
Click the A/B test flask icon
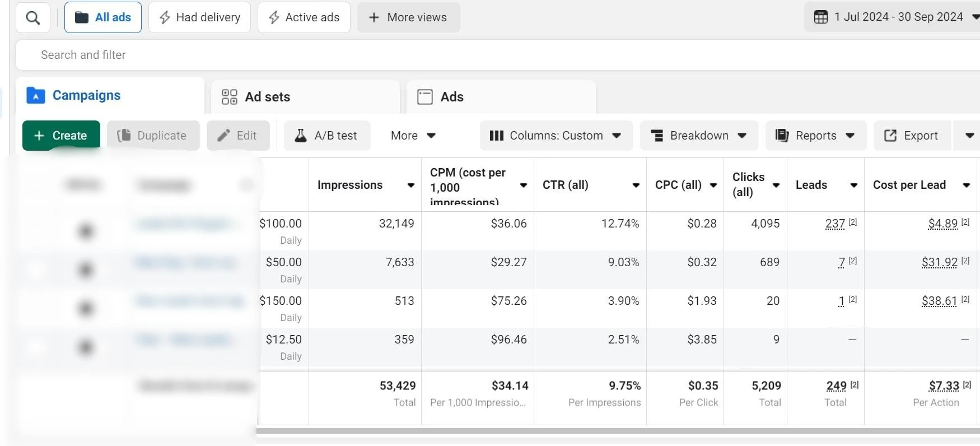tap(301, 136)
